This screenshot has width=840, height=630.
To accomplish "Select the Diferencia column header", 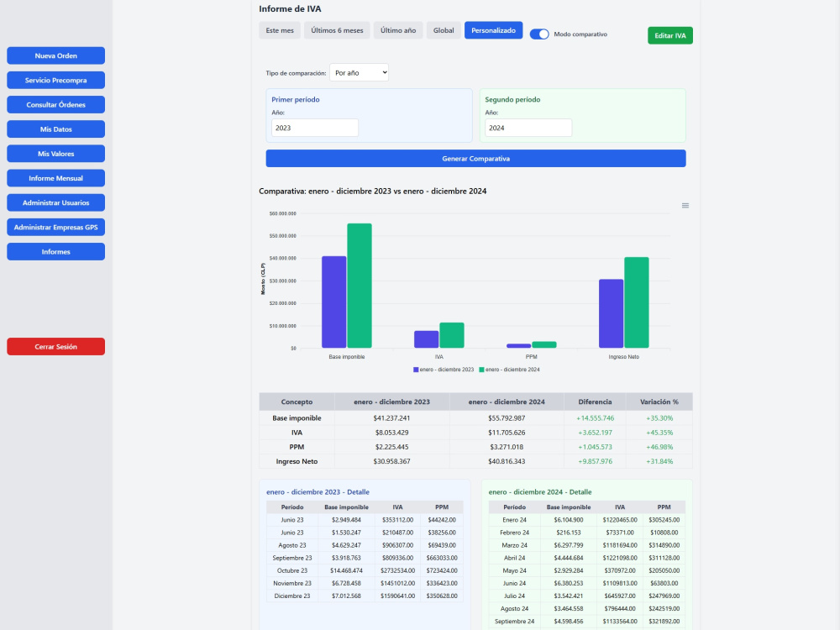I will pos(595,402).
